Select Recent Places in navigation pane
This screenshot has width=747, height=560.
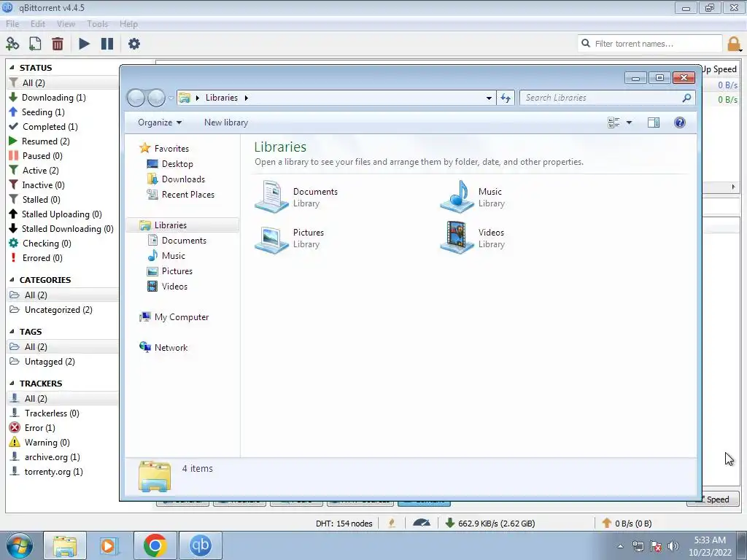[187, 194]
